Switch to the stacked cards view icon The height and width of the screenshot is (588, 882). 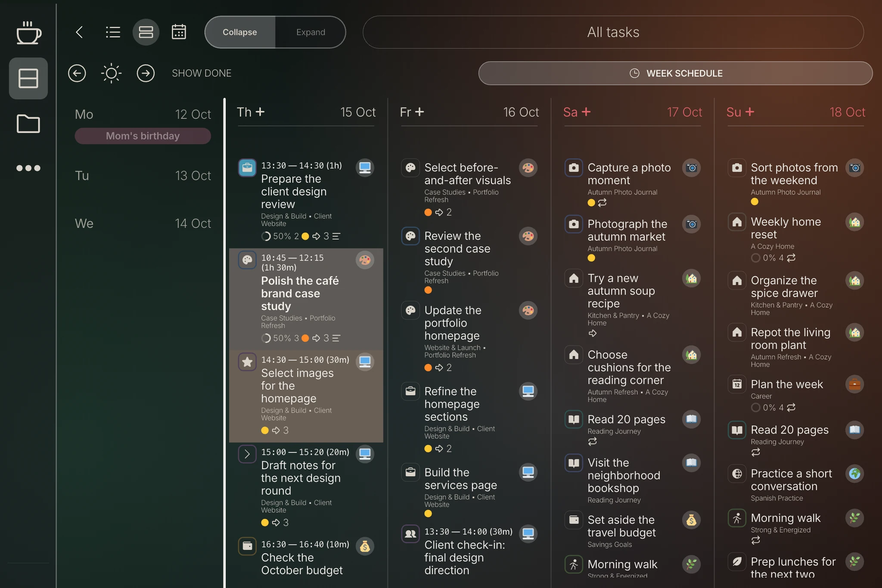tap(146, 32)
